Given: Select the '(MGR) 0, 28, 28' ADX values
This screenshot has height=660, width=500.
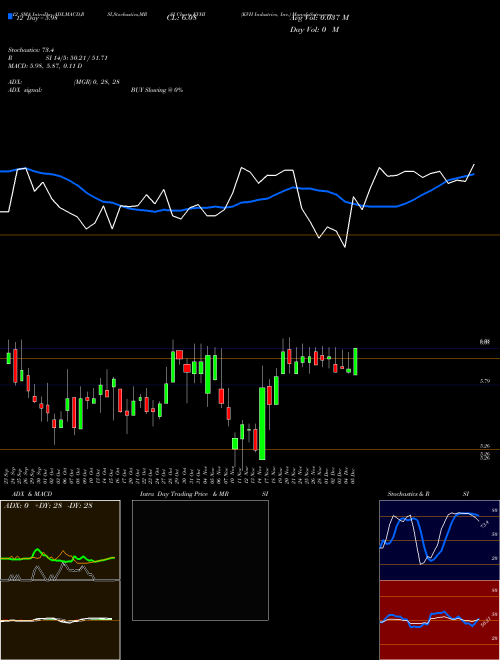Looking at the screenshot, I should coord(96,82).
